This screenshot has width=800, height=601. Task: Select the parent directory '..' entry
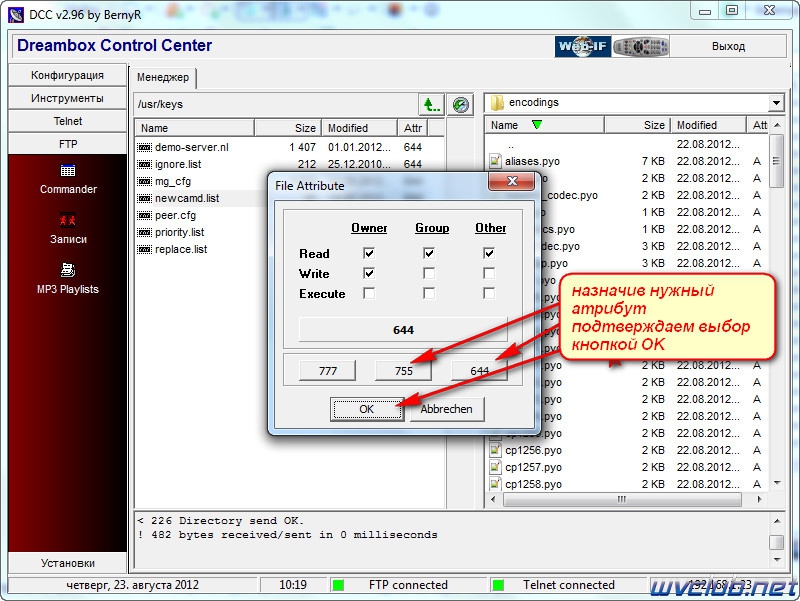click(511, 145)
